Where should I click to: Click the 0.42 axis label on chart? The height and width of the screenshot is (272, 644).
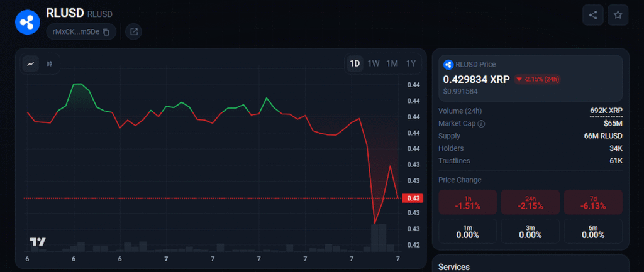click(413, 244)
